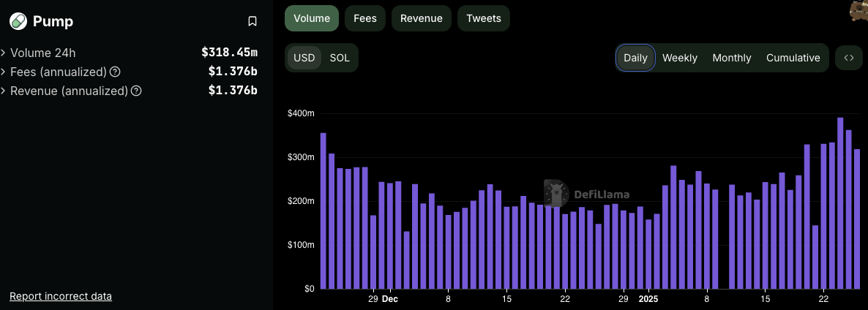This screenshot has width=868, height=310.
Task: Click the $300m axis label
Action: pos(301,157)
